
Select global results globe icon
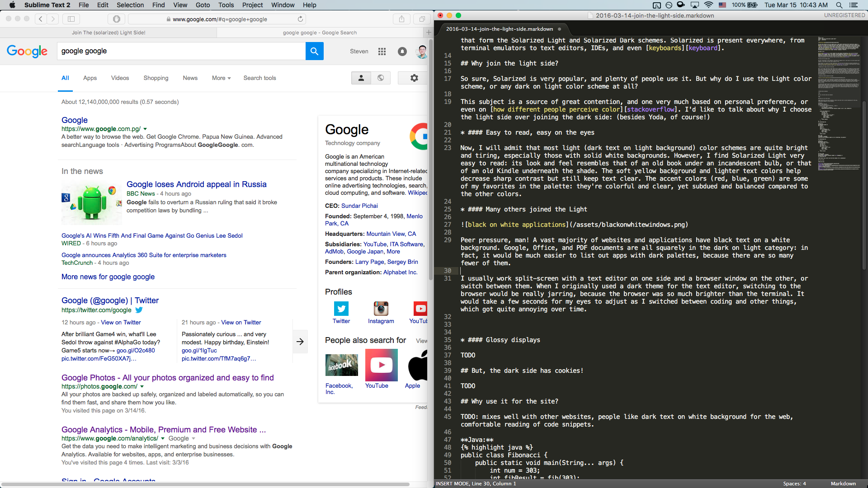[x=381, y=78]
